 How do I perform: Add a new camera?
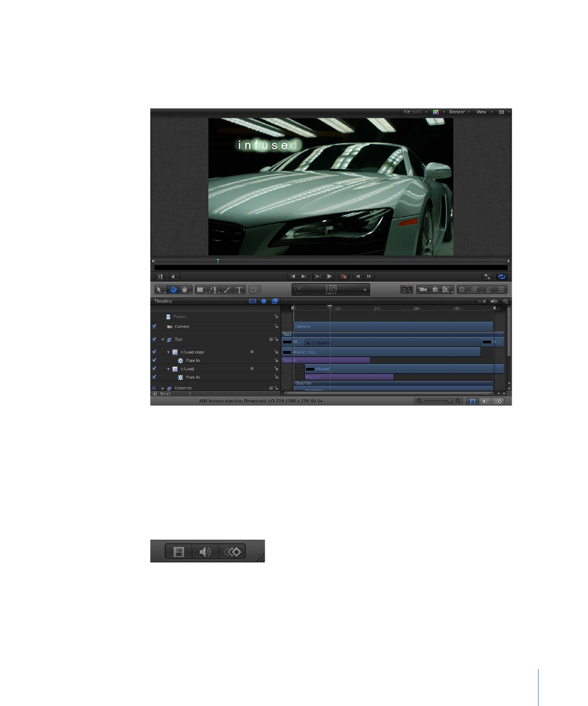tap(423, 290)
